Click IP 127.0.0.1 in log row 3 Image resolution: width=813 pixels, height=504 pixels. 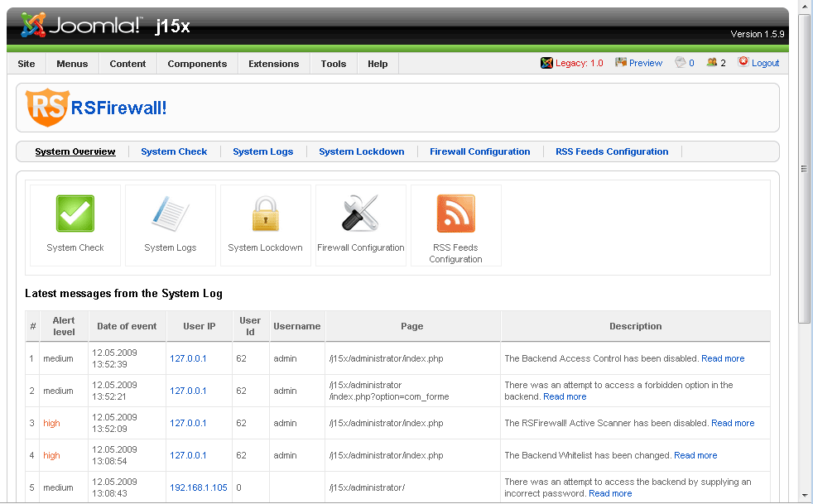188,423
